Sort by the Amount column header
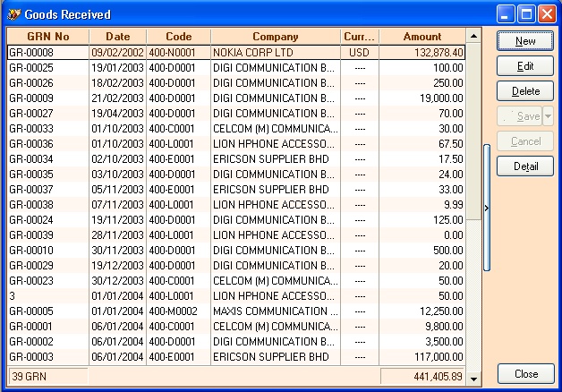 pos(422,36)
